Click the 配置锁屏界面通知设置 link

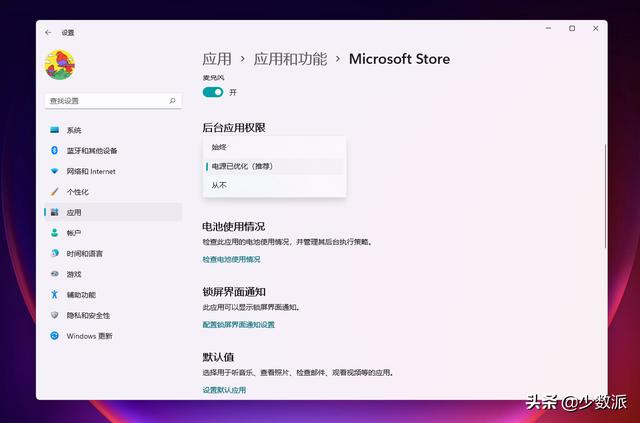point(238,324)
